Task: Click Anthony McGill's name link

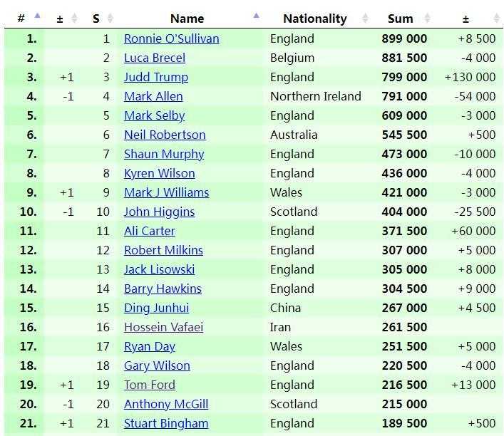Action: click(165, 404)
